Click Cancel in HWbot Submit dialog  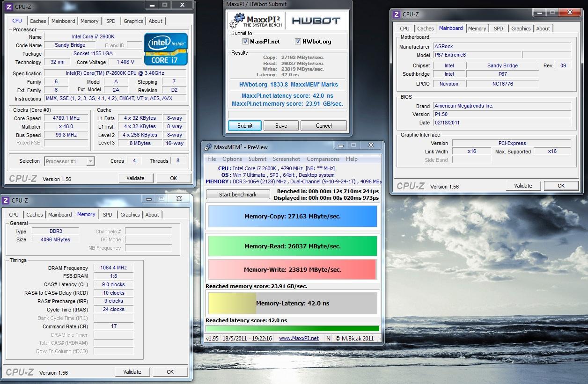pos(324,126)
